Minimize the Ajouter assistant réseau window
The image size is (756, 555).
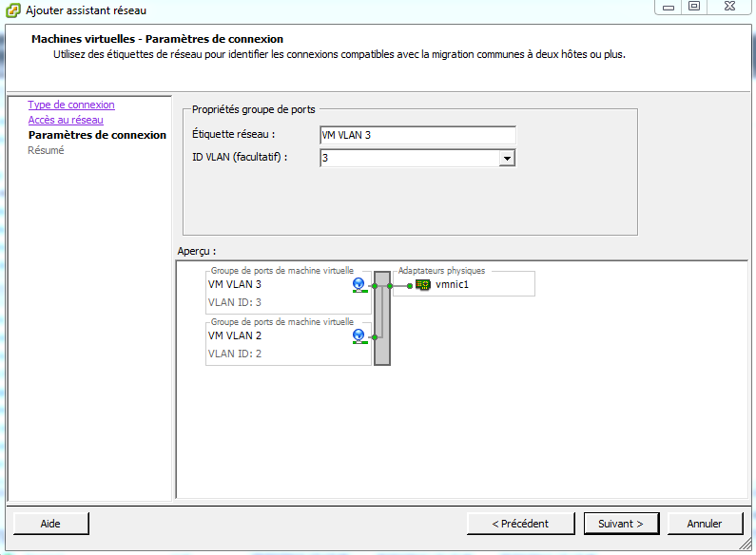669,7
